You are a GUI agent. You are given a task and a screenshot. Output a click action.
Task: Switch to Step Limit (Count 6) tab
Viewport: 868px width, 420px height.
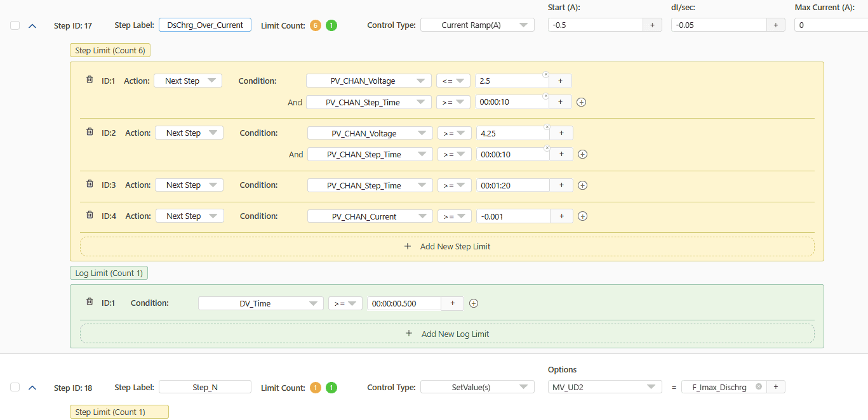[x=110, y=51]
